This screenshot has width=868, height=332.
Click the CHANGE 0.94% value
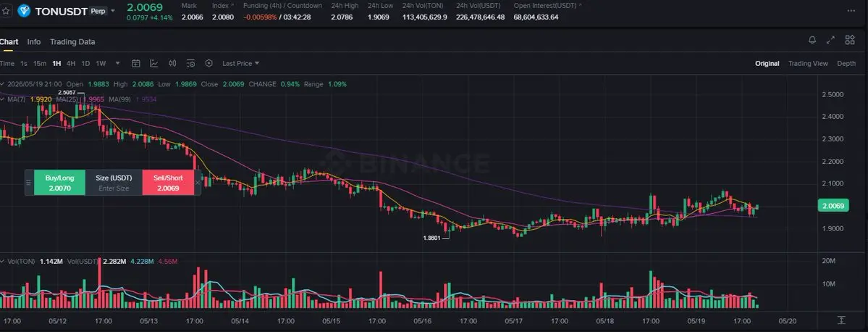click(290, 84)
